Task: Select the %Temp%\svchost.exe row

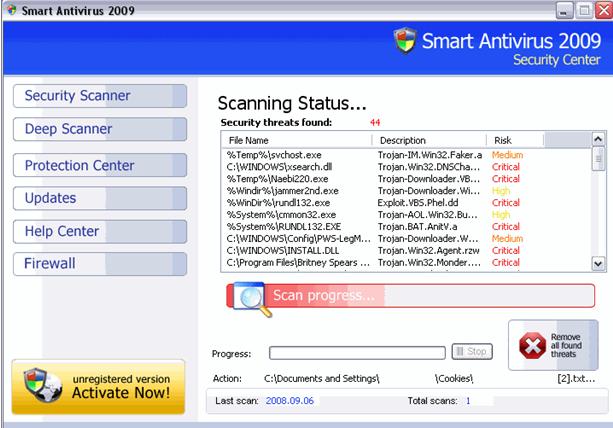Action: click(x=407, y=155)
